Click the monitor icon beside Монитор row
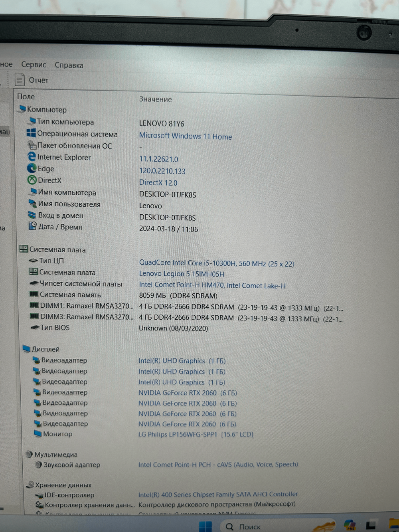Viewport: 399px width, 532px height. tap(36, 433)
